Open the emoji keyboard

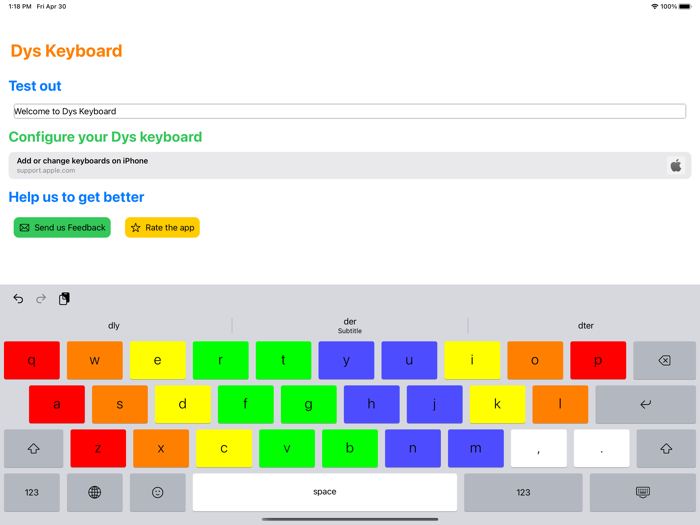[158, 492]
